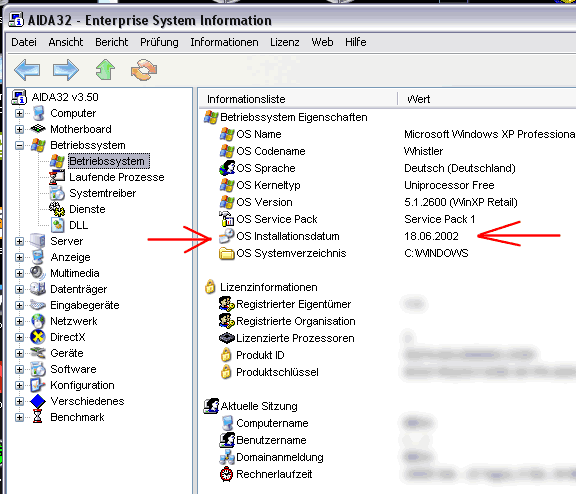Click the Konfiguration icon
The width and height of the screenshot is (576, 494).
point(38,385)
